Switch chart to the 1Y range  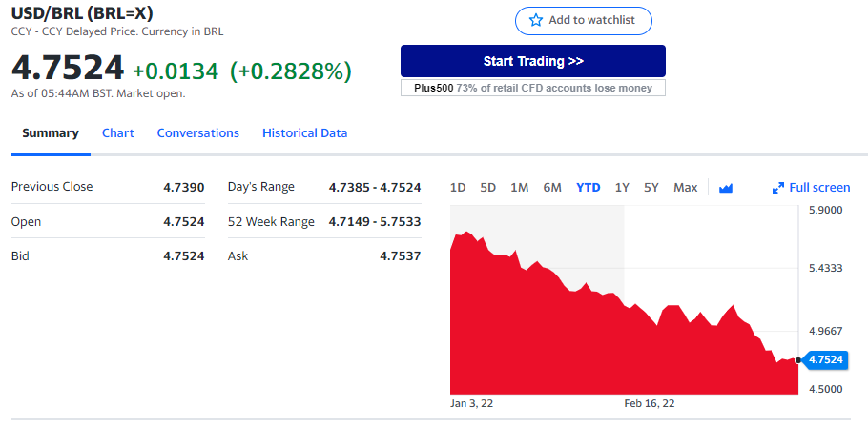(622, 188)
